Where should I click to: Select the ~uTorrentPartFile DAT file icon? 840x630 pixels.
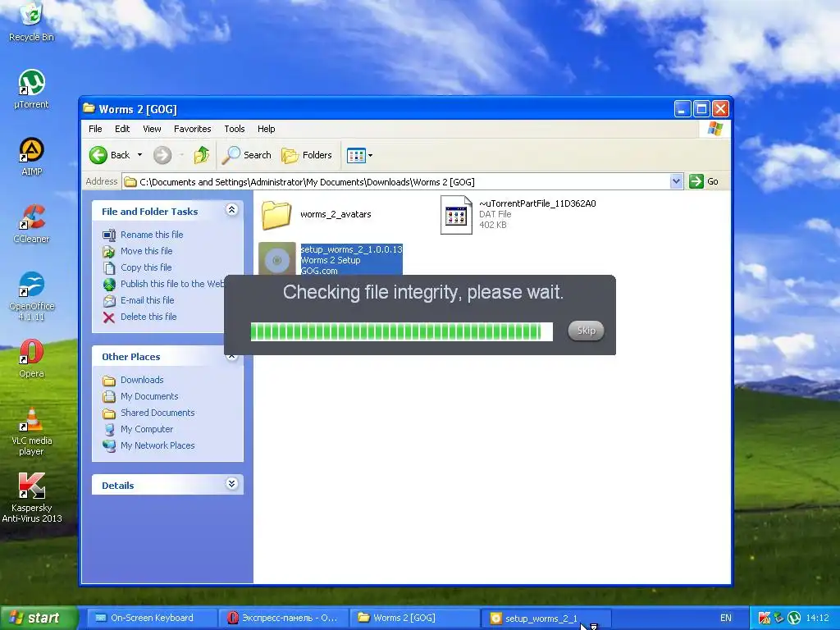[456, 215]
